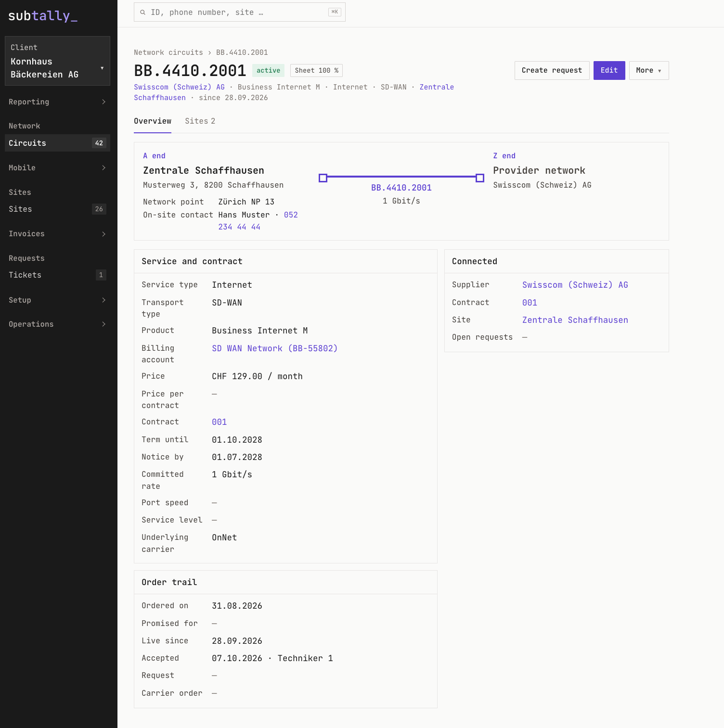This screenshot has height=728, width=724.
Task: Switch to the Sites 2 tab
Action: 200,121
